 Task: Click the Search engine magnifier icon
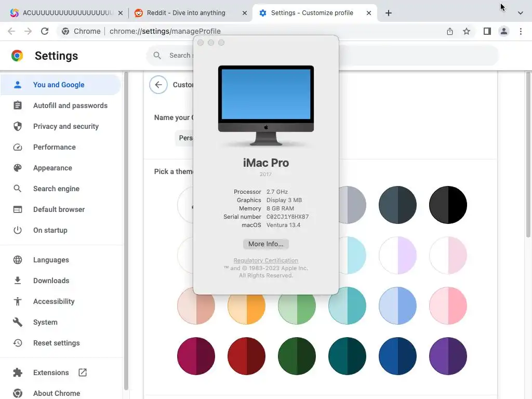coord(18,189)
